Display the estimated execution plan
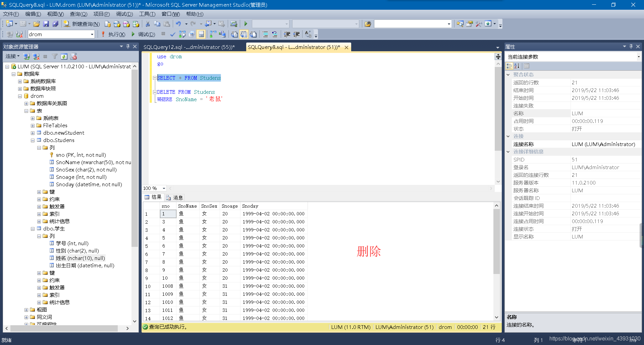The image size is (644, 345). pyautogui.click(x=182, y=34)
